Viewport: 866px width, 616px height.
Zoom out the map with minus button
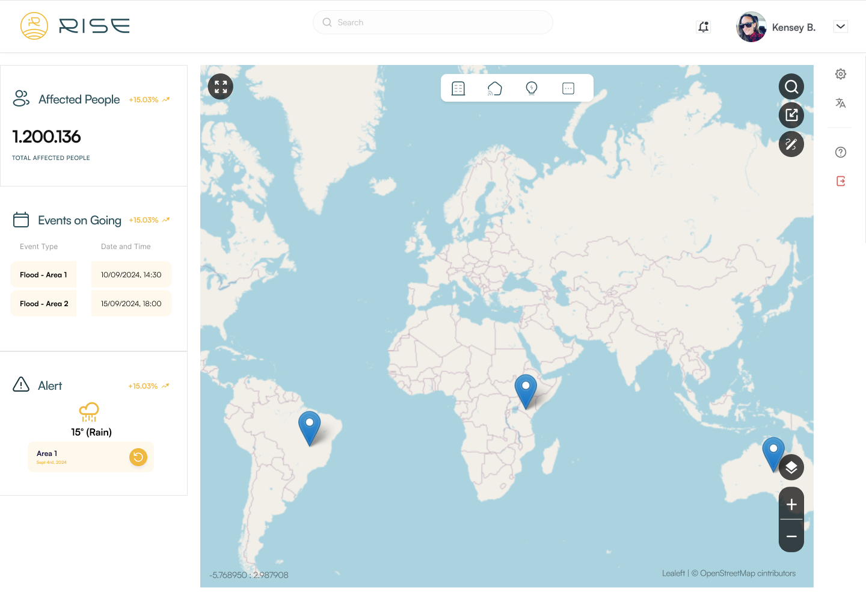[791, 536]
